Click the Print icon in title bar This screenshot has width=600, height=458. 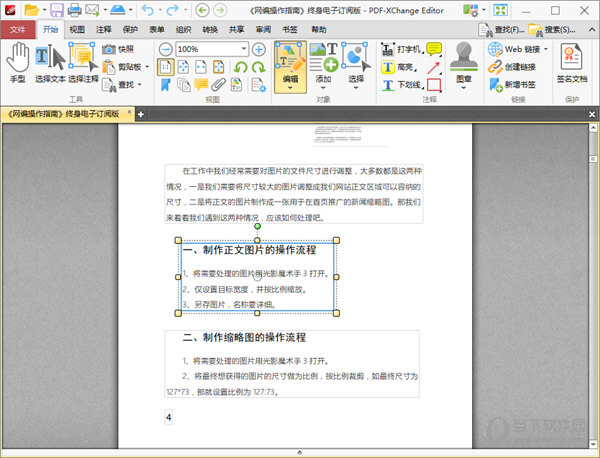tap(73, 10)
